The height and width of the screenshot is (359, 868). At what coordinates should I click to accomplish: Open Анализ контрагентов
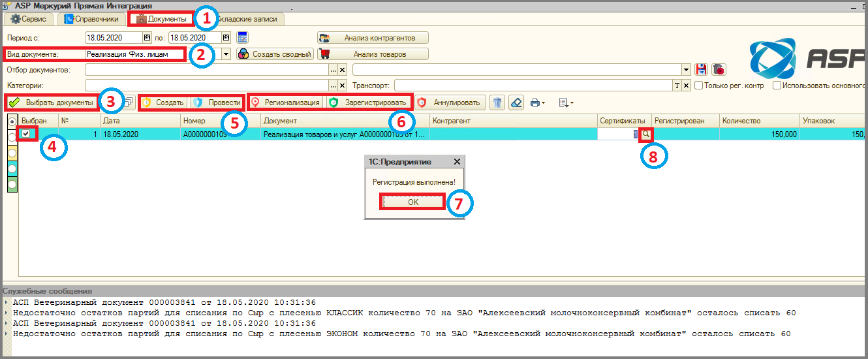(373, 38)
